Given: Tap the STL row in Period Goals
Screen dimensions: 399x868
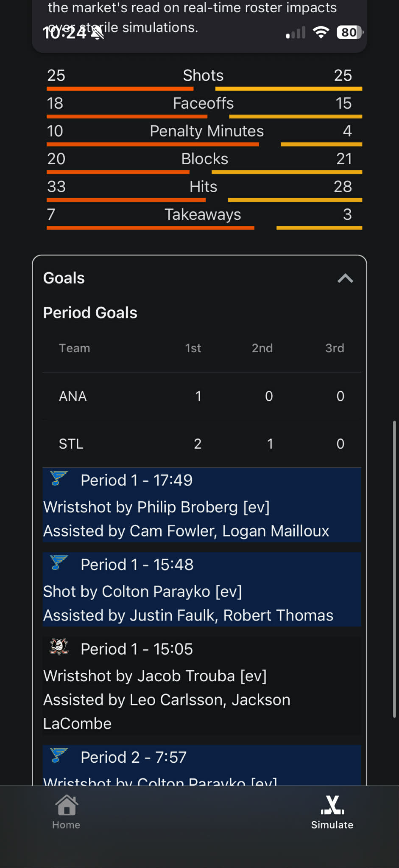Looking at the screenshot, I should [201, 444].
